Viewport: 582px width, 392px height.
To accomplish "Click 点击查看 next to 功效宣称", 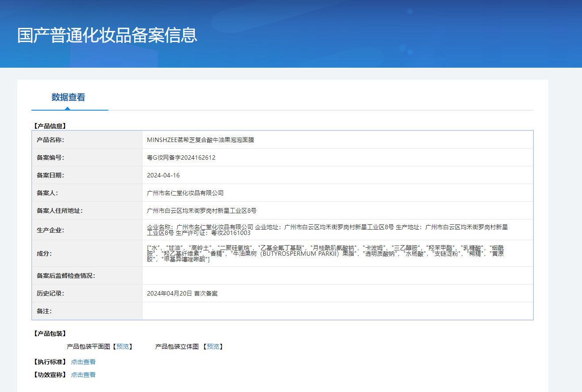I will point(83,375).
